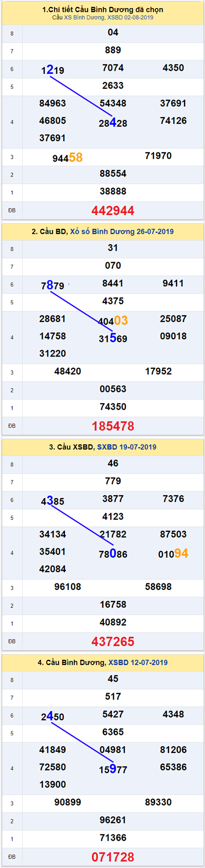Click the number 8441
Screen dimensions: 205x868
coord(113,283)
